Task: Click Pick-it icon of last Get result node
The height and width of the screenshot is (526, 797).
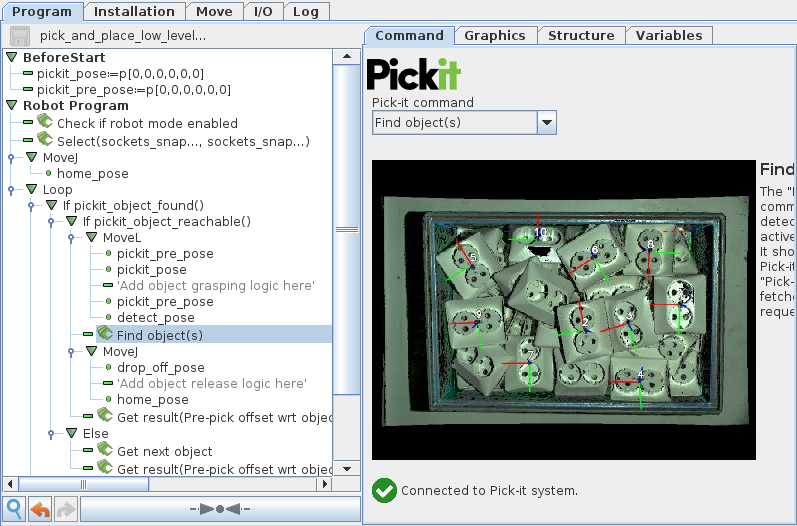Action: tap(105, 467)
